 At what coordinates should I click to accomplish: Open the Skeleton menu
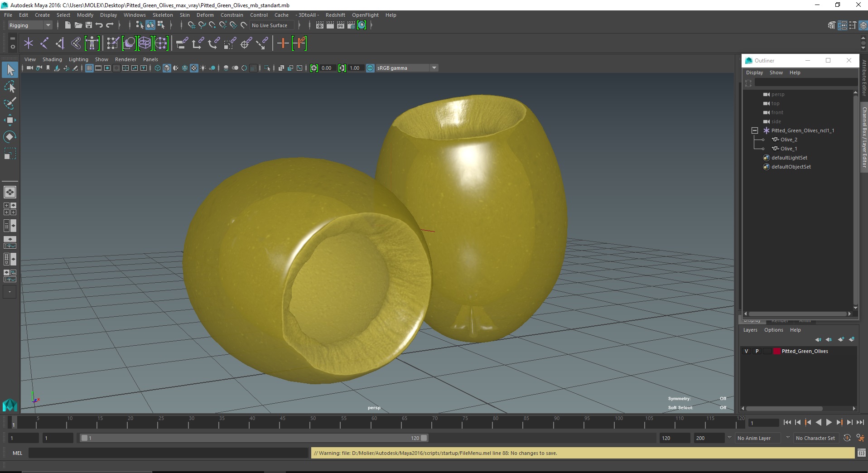(x=163, y=15)
